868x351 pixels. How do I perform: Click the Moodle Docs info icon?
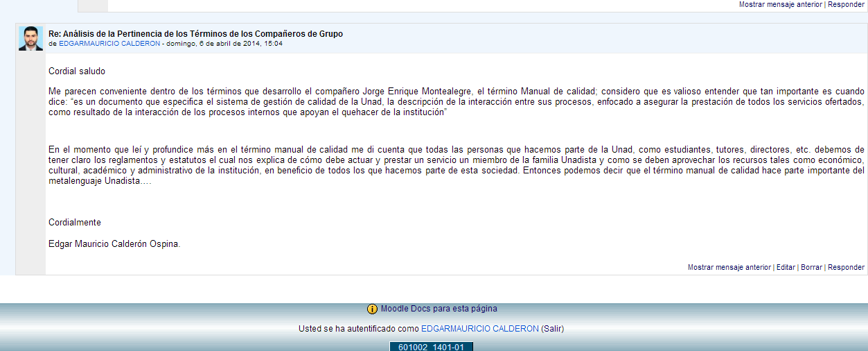(x=372, y=309)
